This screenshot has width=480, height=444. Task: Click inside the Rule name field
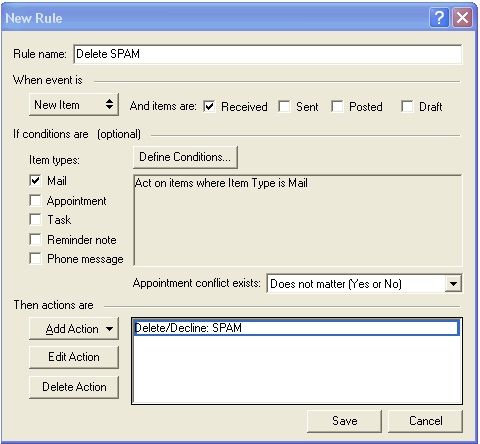(x=268, y=54)
